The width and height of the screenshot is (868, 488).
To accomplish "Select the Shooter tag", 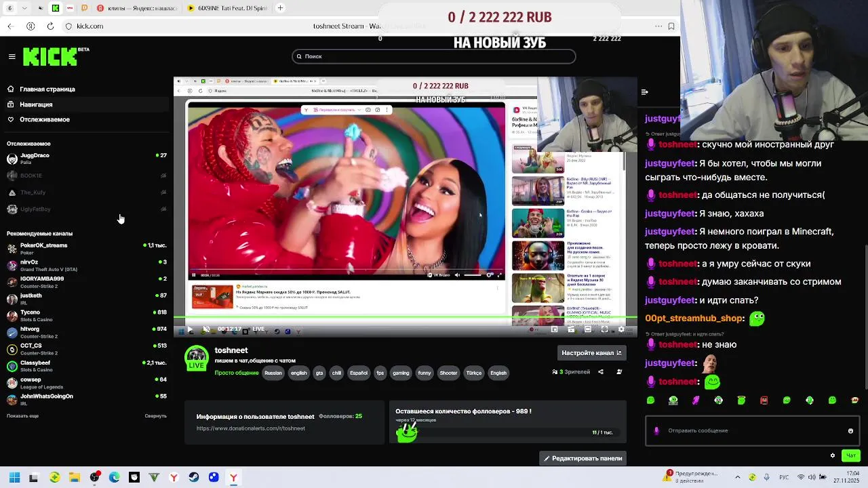I will click(448, 373).
